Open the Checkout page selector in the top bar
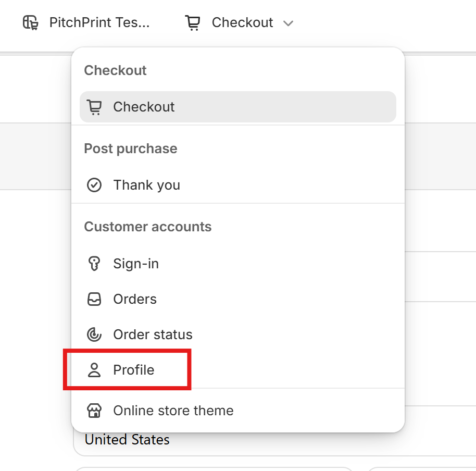Viewport: 476px width, 471px height. coord(240,23)
